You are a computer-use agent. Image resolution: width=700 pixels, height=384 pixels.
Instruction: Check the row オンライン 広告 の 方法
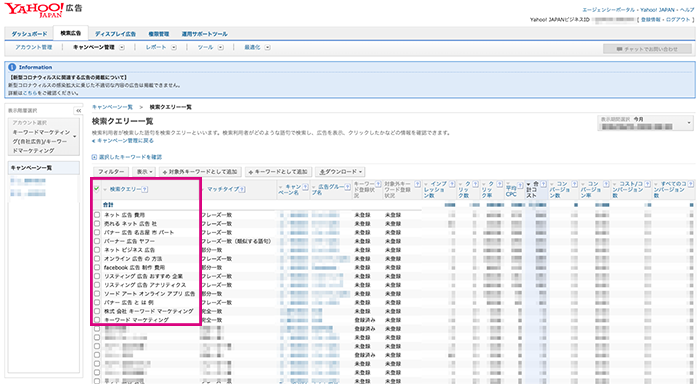click(x=97, y=259)
